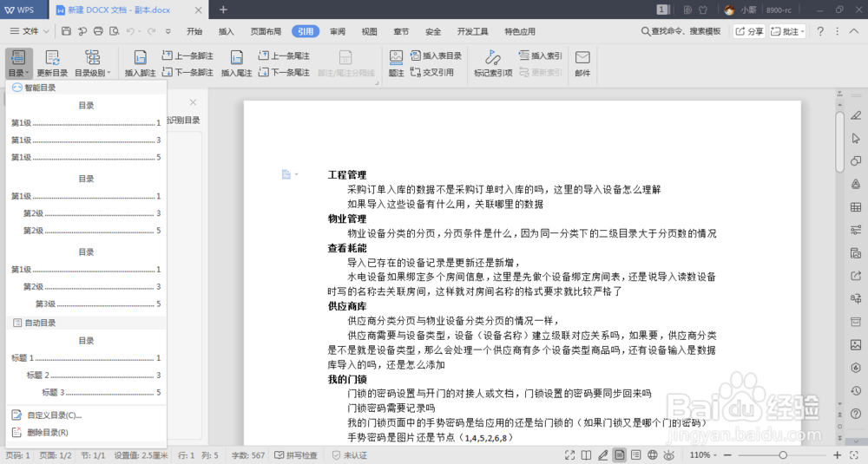Click the zoom out minus button
The image size is (868, 464).
tap(728, 455)
